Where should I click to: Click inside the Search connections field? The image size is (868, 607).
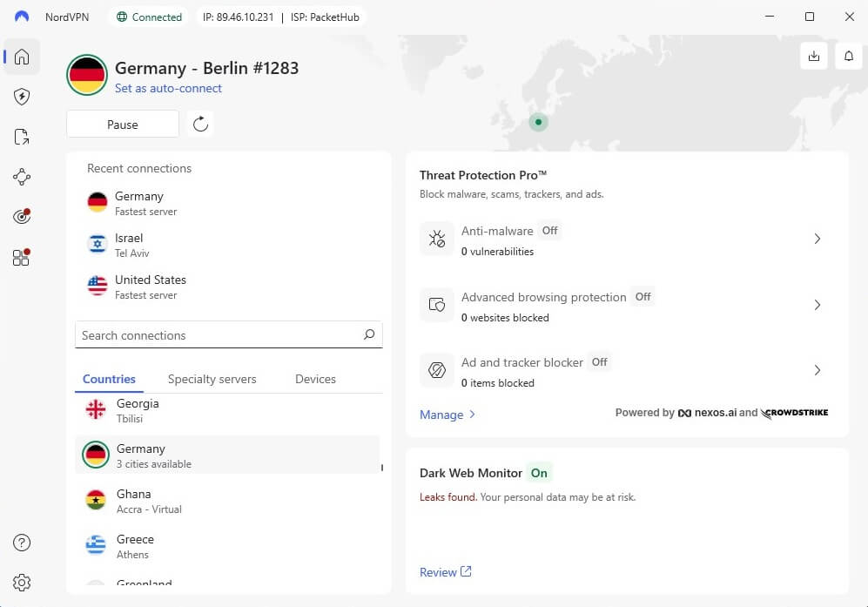click(x=218, y=335)
